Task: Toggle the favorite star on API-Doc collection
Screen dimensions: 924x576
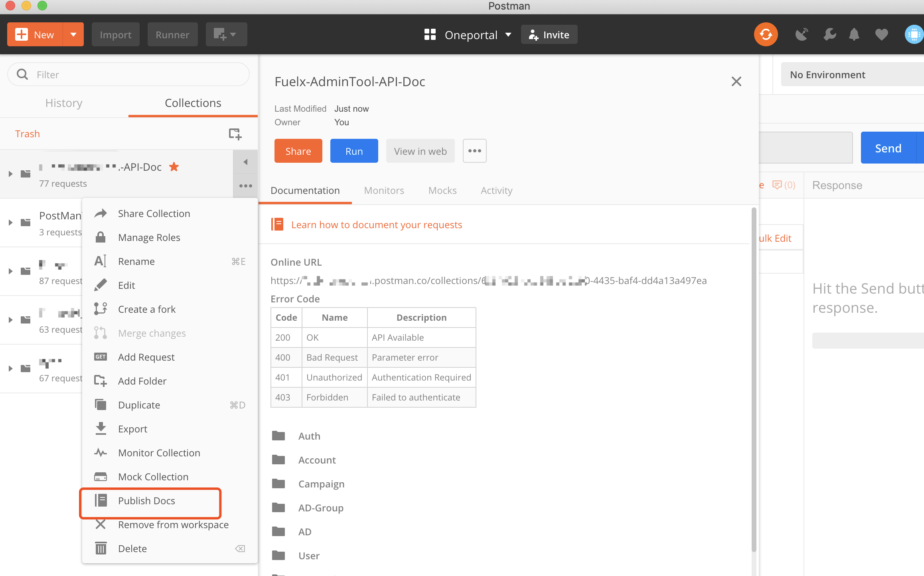Action: 174,167
